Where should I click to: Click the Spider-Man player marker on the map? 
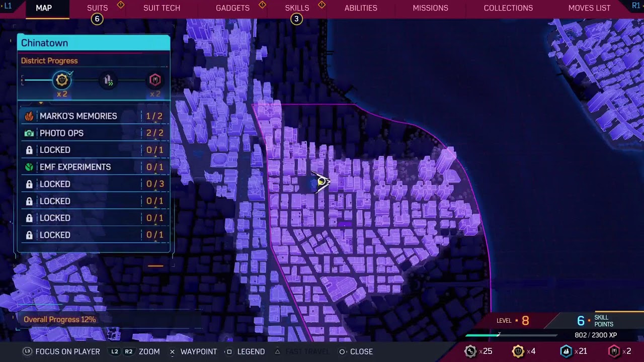[321, 182]
